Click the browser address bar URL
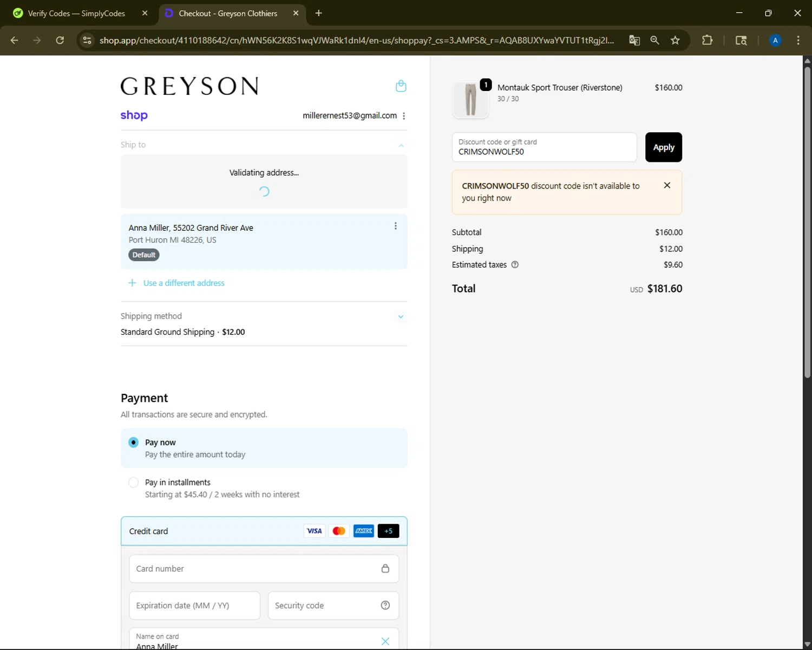812x650 pixels. (x=357, y=40)
